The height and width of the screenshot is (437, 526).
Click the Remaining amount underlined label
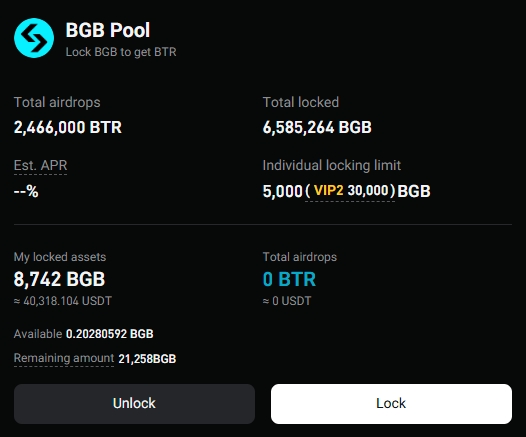64,358
